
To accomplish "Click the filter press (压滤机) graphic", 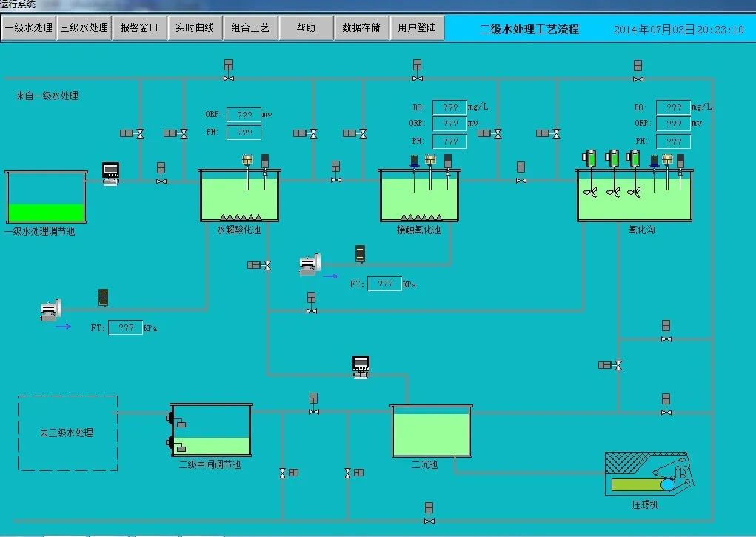I will coord(648,474).
